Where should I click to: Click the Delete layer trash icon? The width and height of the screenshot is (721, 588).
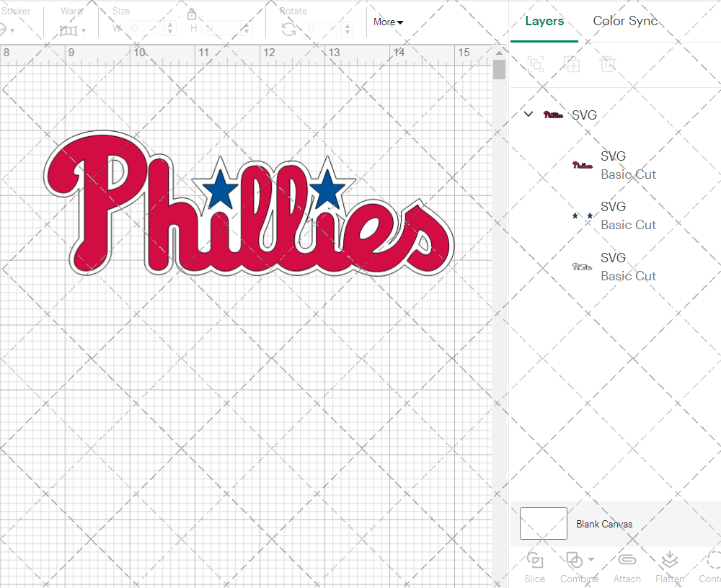[x=608, y=64]
